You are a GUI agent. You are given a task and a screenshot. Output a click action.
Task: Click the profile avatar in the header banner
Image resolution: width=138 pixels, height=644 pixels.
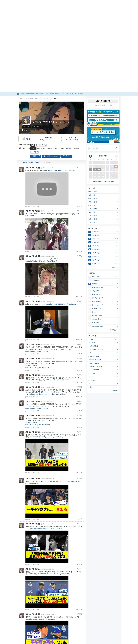pos(26,120)
